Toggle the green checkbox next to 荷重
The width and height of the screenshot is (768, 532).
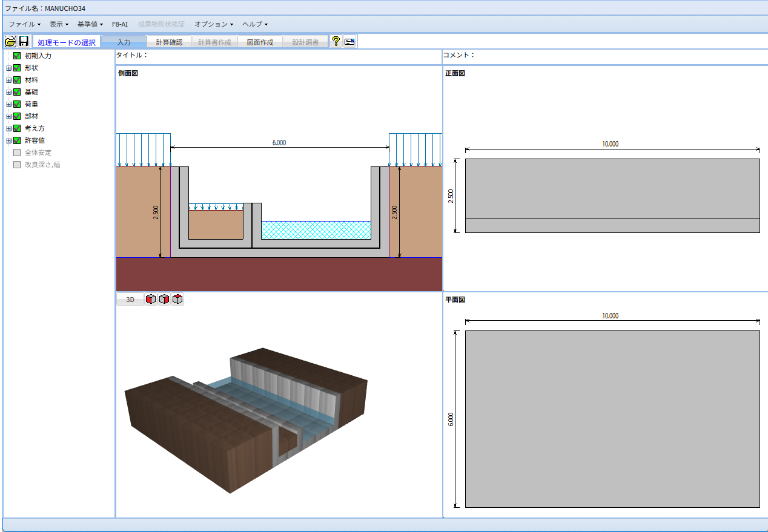click(x=17, y=104)
